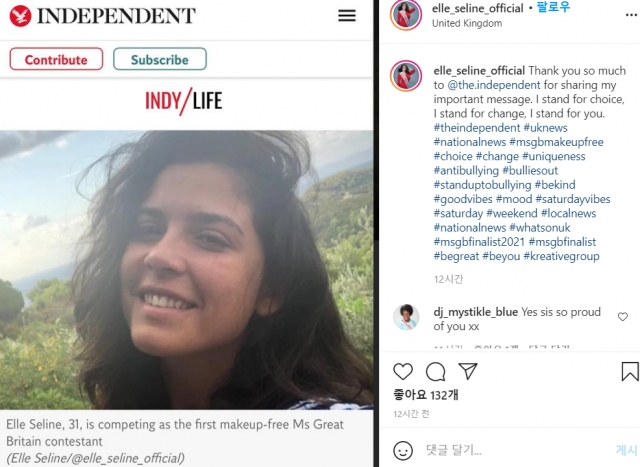The height and width of the screenshot is (467, 640).
Task: Open dj_mystikle_blue's profile avatar
Action: tap(405, 317)
